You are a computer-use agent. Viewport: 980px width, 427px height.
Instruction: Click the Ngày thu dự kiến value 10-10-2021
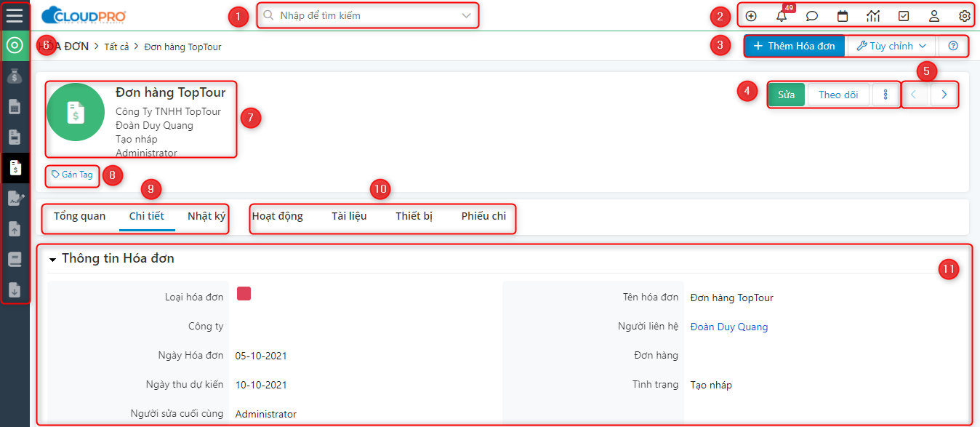pos(262,385)
